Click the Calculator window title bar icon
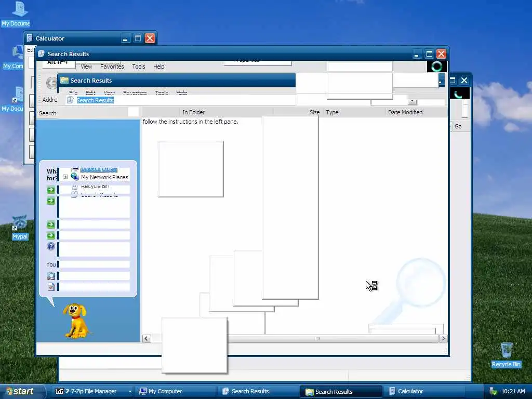Screen dimensions: 532x399 (x=30, y=38)
